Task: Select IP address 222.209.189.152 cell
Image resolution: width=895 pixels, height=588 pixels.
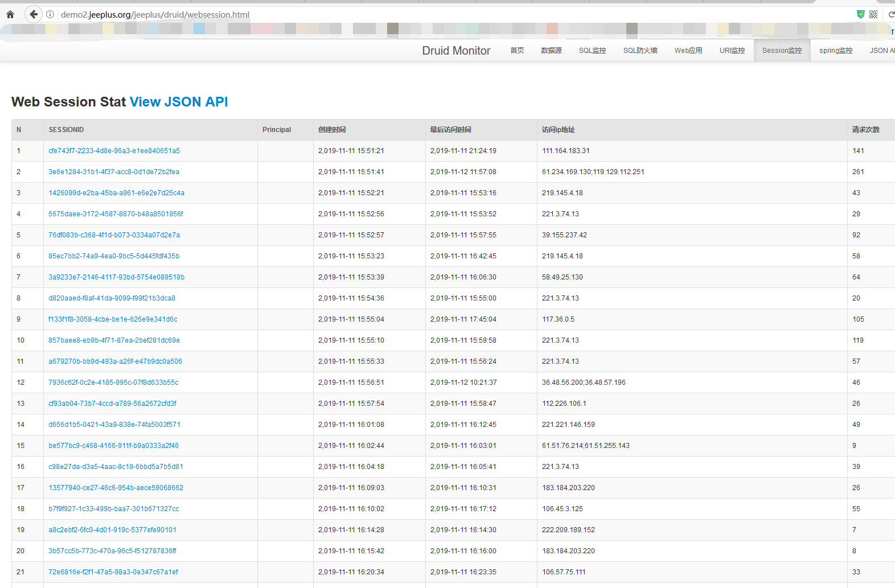Action: 692,530
